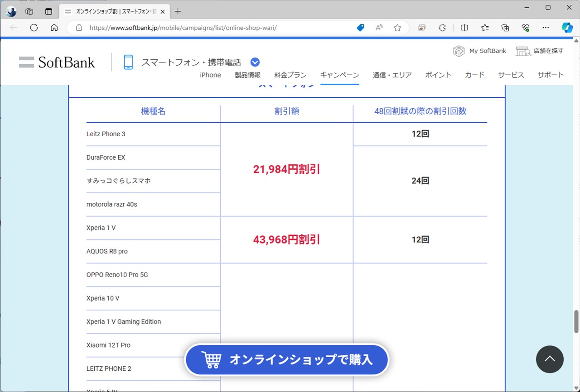580x392 pixels.
Task: Click the Xperia 1 V row
Action: coord(153,228)
